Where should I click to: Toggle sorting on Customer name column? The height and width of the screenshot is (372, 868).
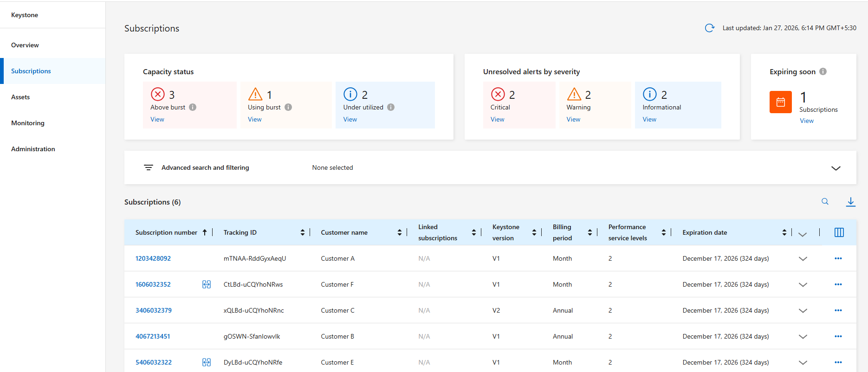pos(399,232)
